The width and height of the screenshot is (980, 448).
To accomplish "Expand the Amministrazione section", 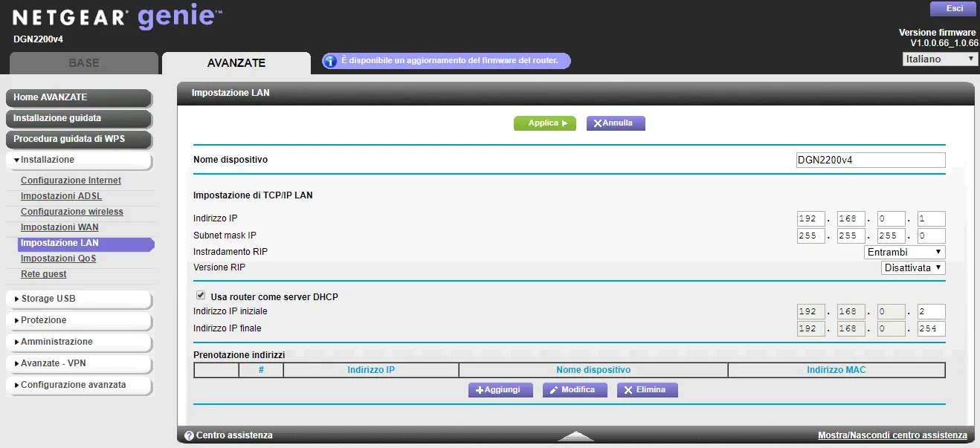I will coord(79,342).
